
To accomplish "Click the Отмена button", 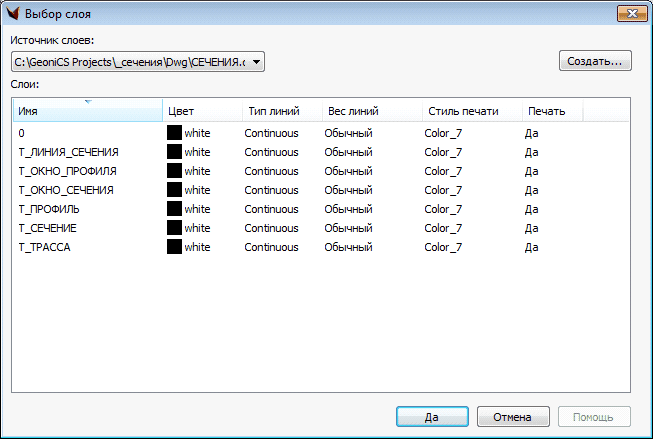I will [513, 417].
